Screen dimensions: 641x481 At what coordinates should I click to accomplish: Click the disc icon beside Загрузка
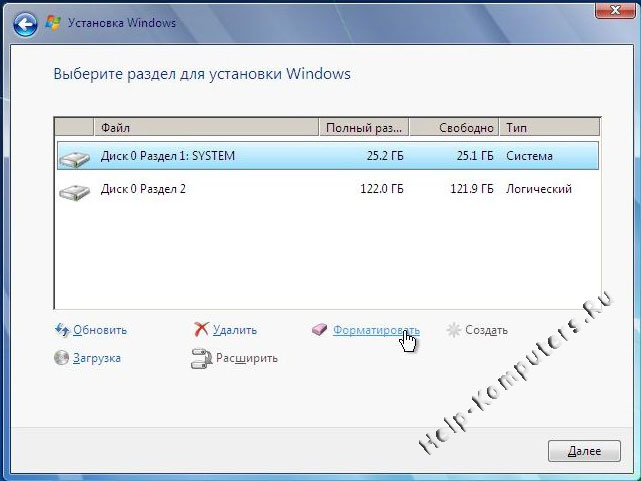click(x=61, y=358)
